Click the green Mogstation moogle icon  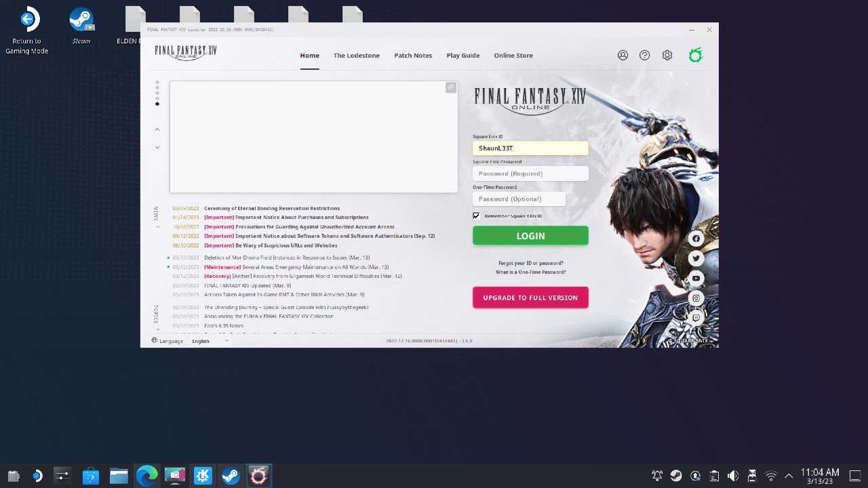click(x=695, y=55)
